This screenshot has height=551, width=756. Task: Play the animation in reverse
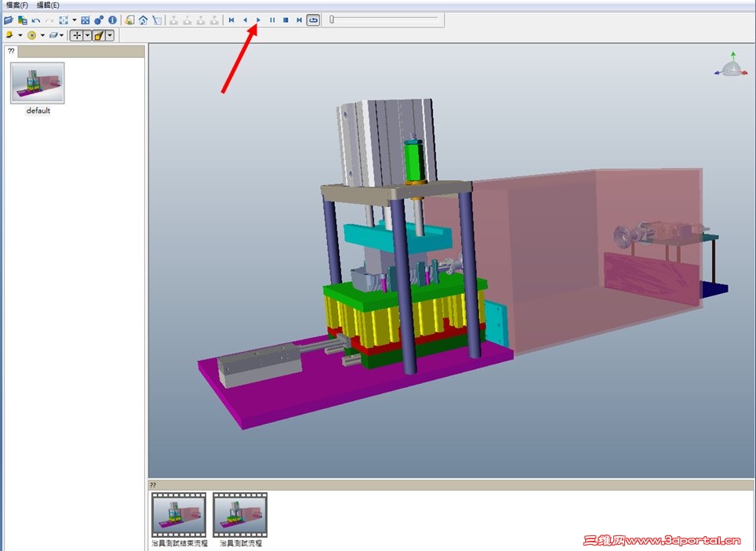coord(245,20)
